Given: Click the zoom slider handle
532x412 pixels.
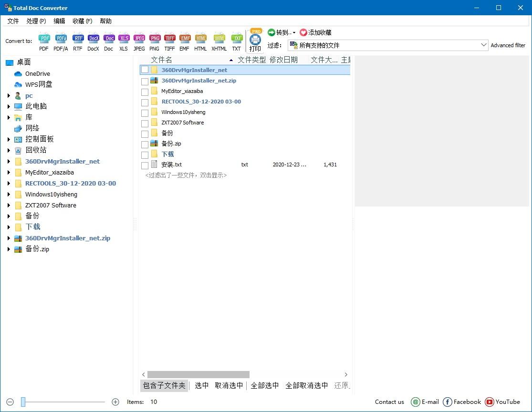Looking at the screenshot, I should coord(23,402).
